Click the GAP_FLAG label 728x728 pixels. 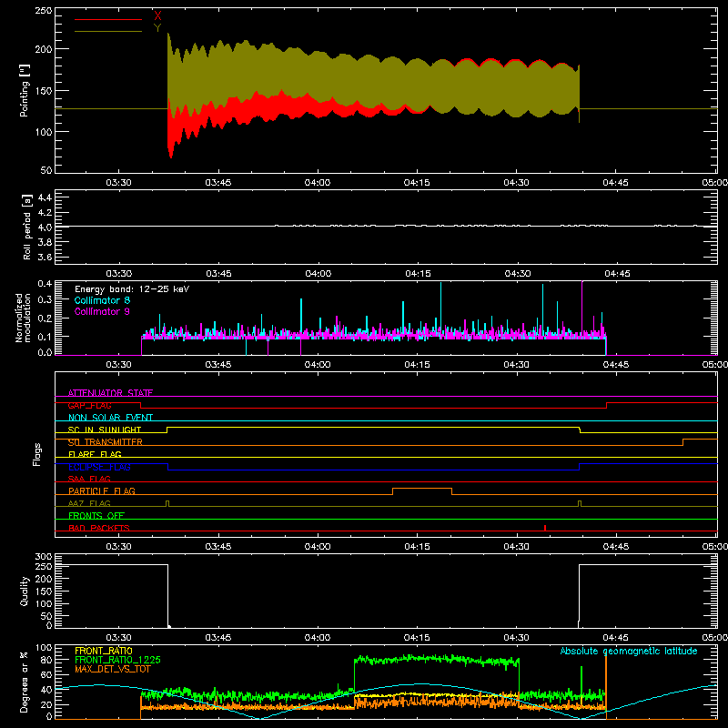pos(89,405)
